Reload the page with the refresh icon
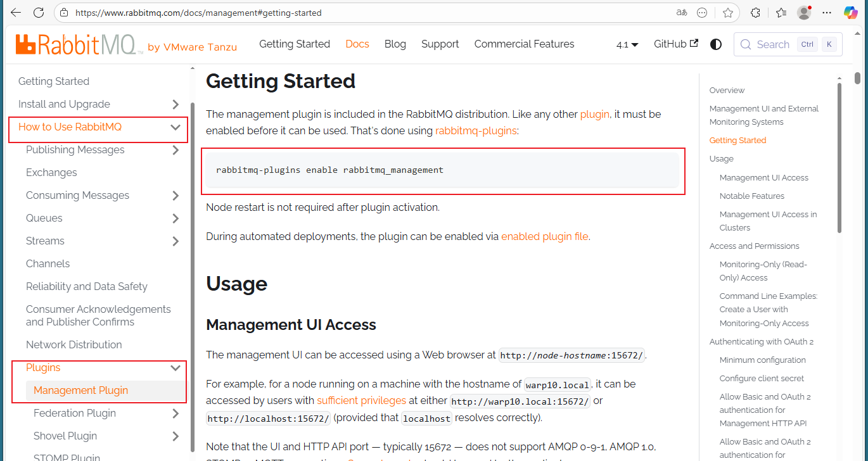868x461 pixels. pyautogui.click(x=38, y=13)
